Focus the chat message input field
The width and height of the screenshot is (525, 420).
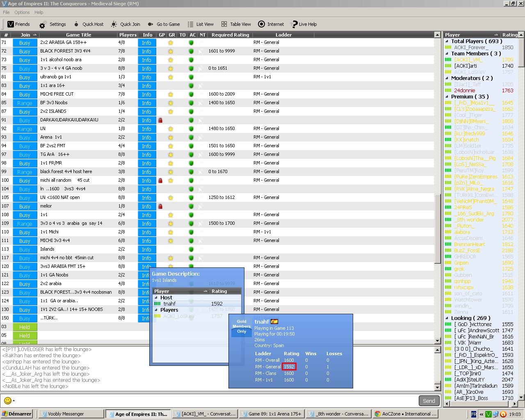pos(216,401)
